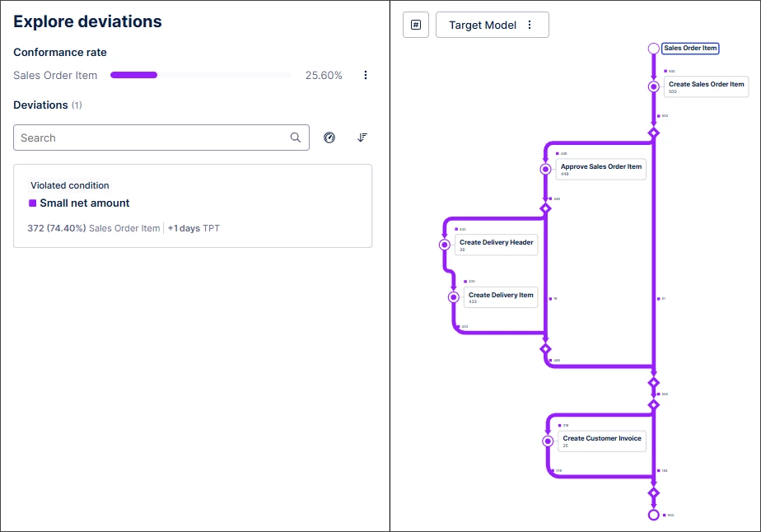
Task: Open Target Model options kebab icon
Action: 530,25
